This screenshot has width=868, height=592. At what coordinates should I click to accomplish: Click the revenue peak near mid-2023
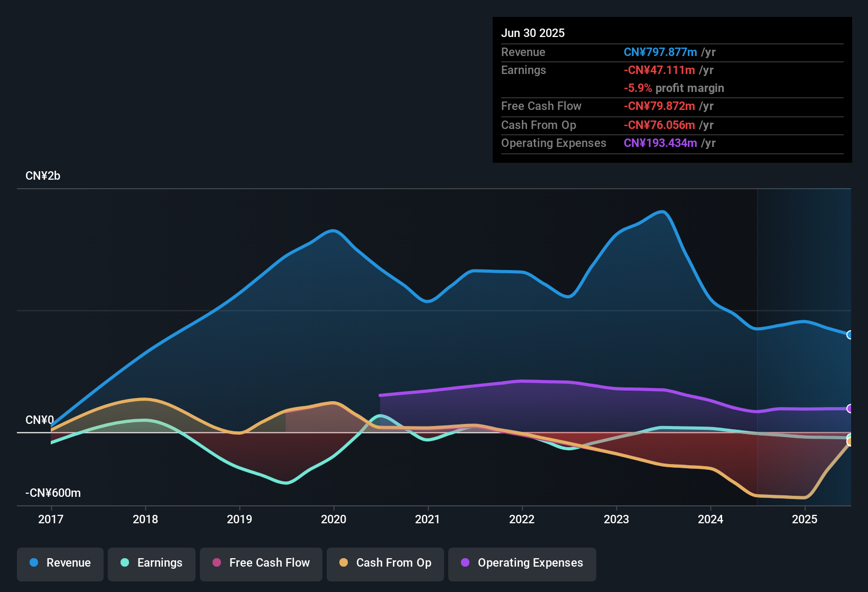tap(661, 211)
